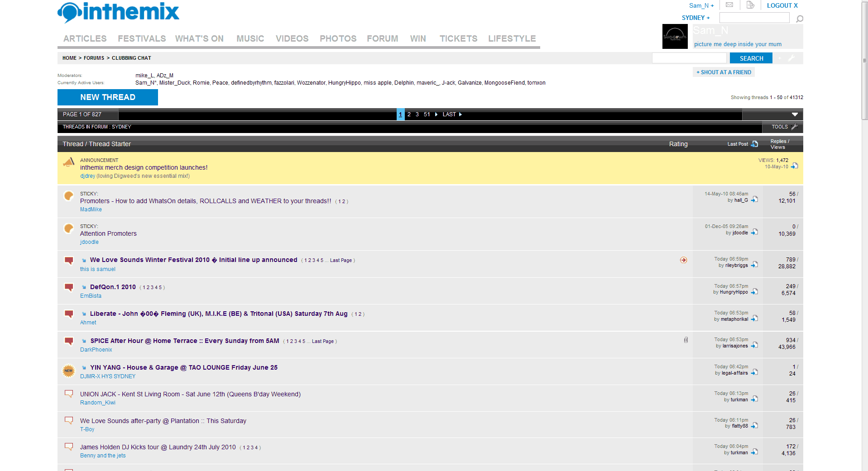Sort by Rating column header
868x471 pixels.
point(678,144)
